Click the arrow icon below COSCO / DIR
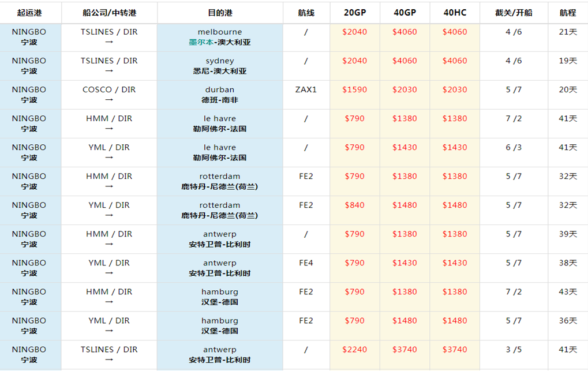The width and height of the screenshot is (588, 371). tap(109, 100)
